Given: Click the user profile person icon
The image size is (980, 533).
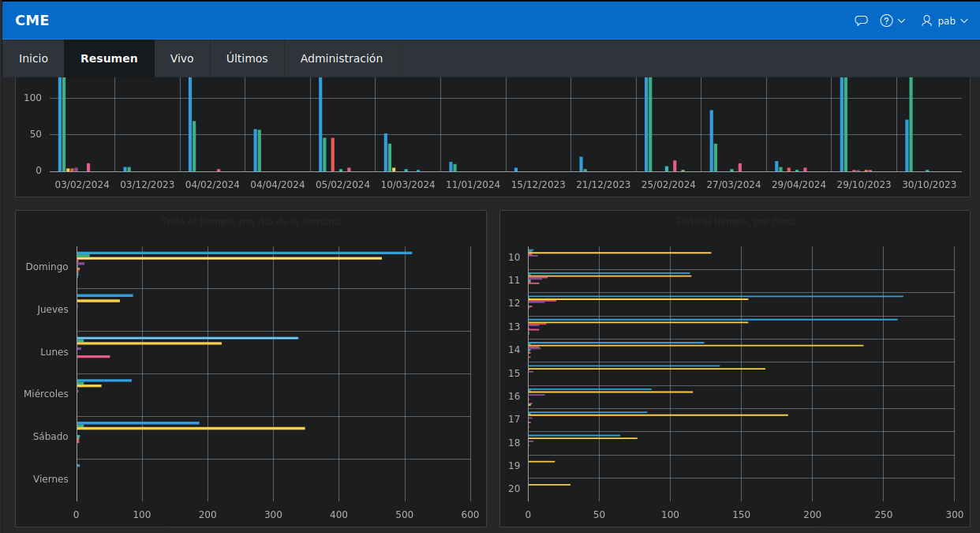Looking at the screenshot, I should 926,21.
